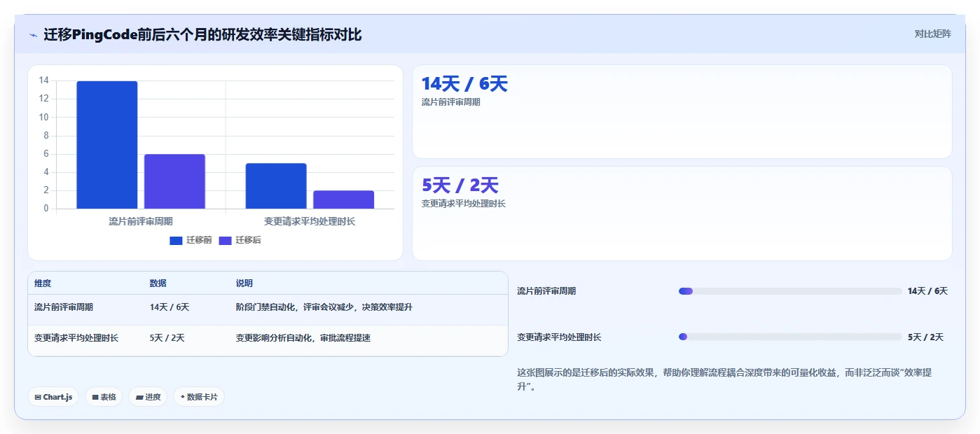Click the progress label 变更请求平均处理时长
Screen dimensions: 980x434
559,337
